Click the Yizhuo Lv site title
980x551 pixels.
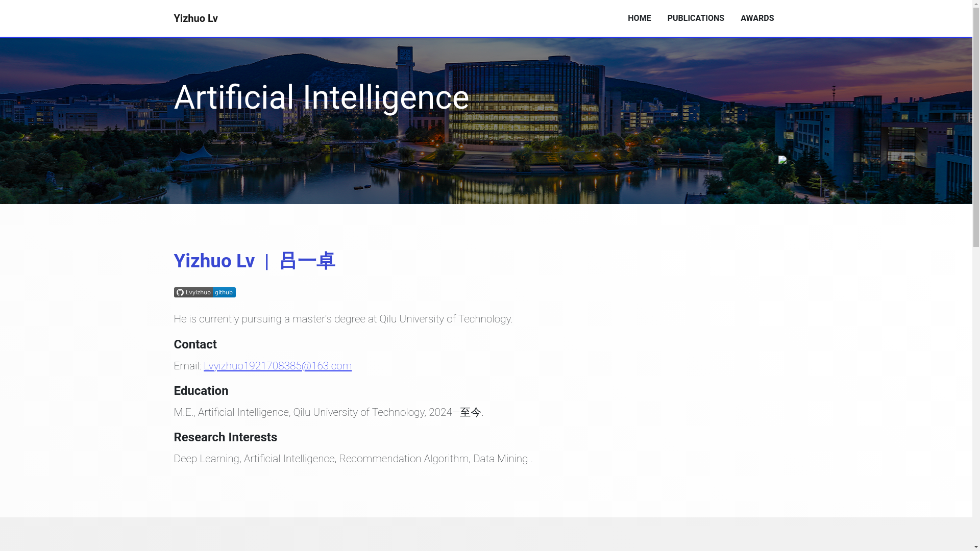click(x=195, y=18)
